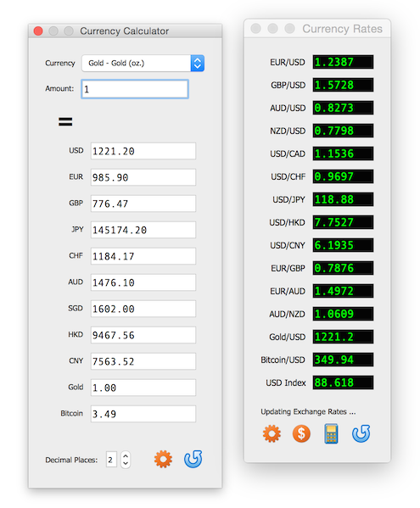This screenshot has height=508, width=420.
Task: Open settings gear in Currency Calculator window
Action: click(x=163, y=459)
